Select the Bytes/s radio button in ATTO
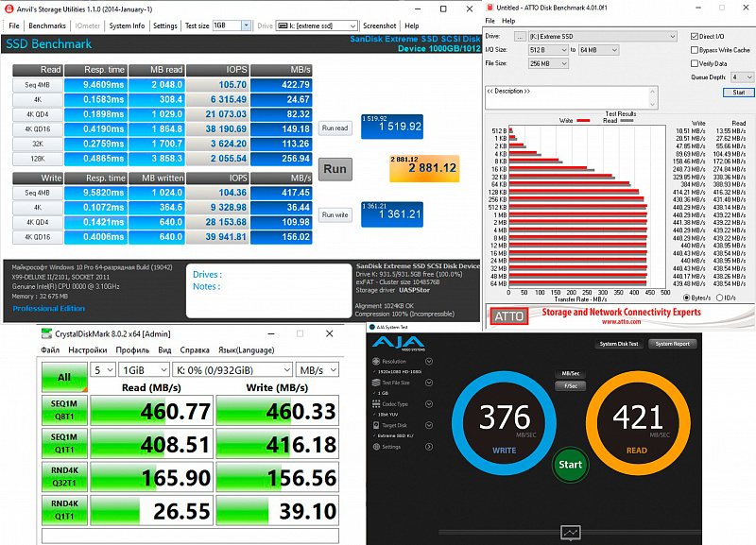756x545 pixels. [687, 298]
